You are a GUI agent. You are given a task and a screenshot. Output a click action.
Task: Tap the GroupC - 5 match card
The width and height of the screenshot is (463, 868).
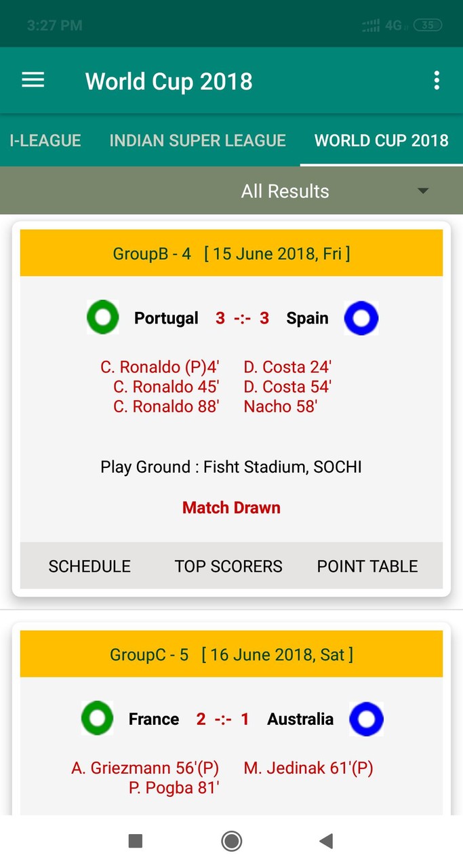pyautogui.click(x=231, y=654)
